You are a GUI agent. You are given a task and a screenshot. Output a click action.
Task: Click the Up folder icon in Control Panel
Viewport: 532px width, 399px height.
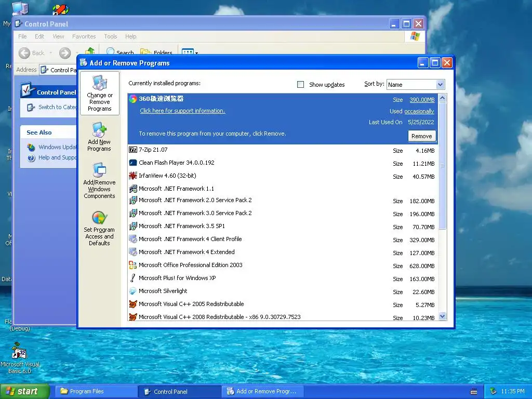click(90, 51)
